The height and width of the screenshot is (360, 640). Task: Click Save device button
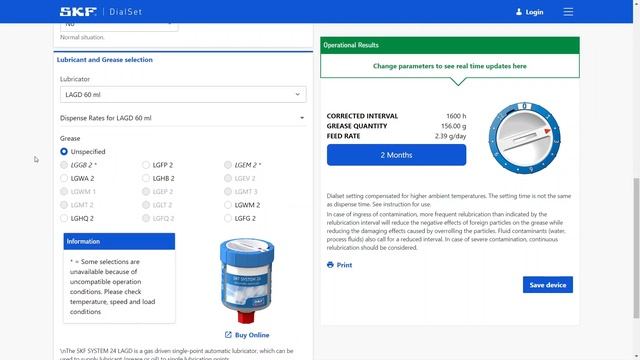point(548,285)
